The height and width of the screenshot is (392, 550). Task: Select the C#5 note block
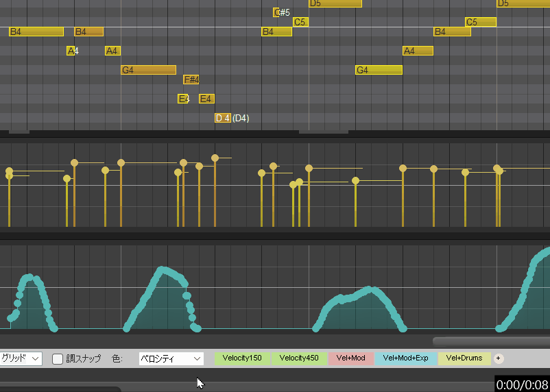pos(276,12)
